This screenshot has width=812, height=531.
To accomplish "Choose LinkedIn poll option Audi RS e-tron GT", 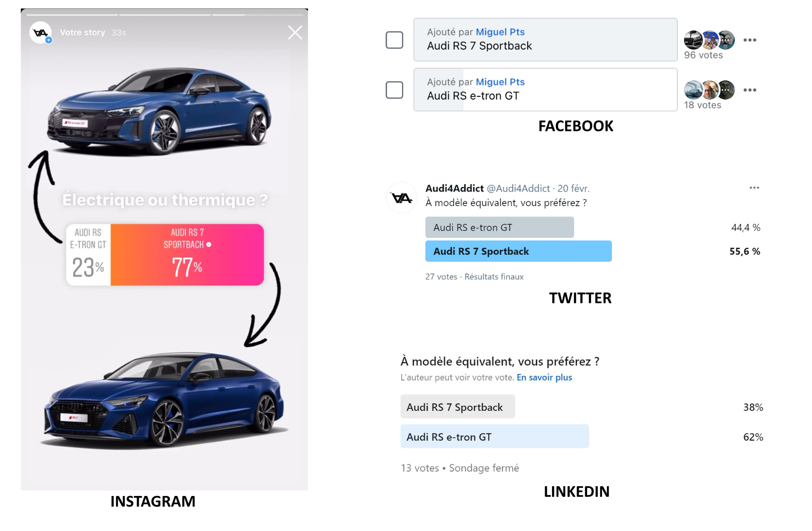I will coord(495,437).
